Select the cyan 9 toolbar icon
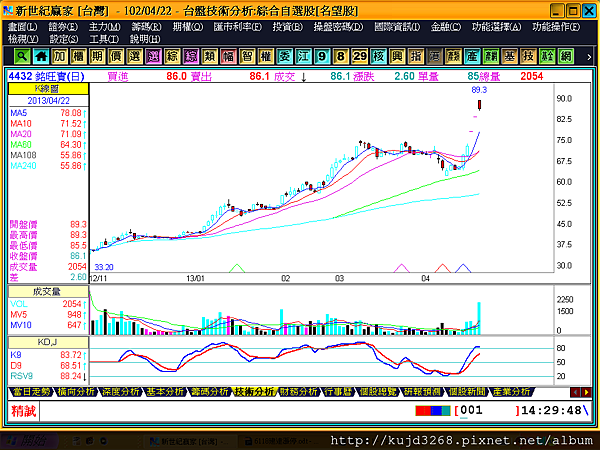The image size is (600, 450). (x=322, y=57)
